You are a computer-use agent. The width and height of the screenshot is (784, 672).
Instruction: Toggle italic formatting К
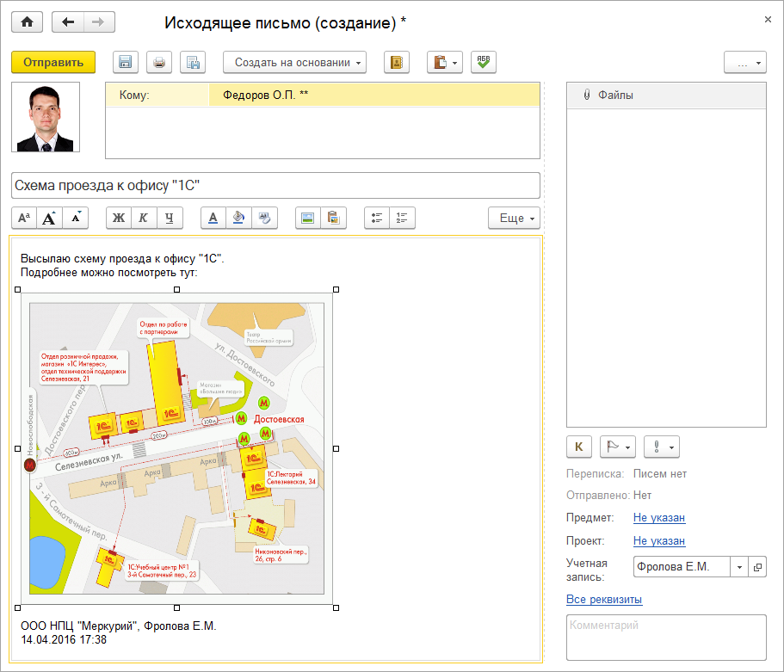click(x=144, y=218)
